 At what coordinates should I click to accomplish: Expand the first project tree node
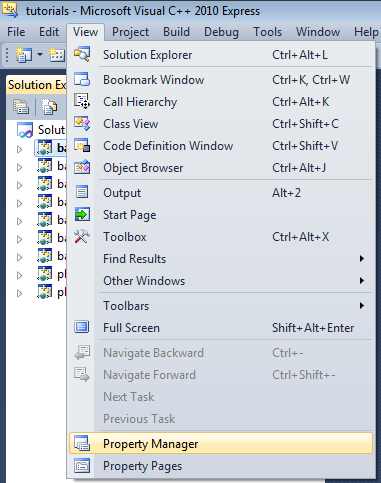20,149
